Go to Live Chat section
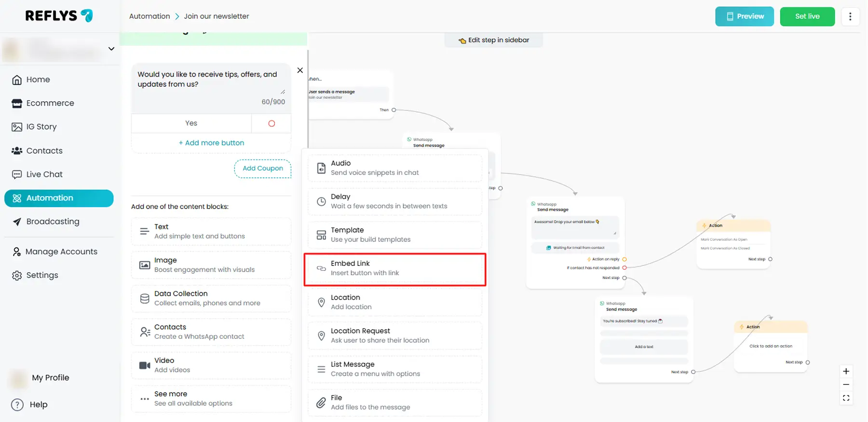Screen dimensions: 868x422 coord(44,174)
